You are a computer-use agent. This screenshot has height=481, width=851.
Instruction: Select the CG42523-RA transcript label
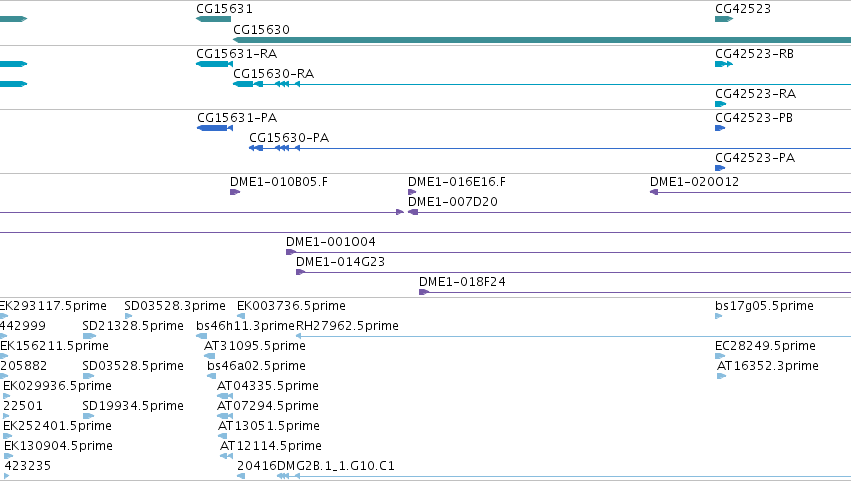pyautogui.click(x=755, y=94)
